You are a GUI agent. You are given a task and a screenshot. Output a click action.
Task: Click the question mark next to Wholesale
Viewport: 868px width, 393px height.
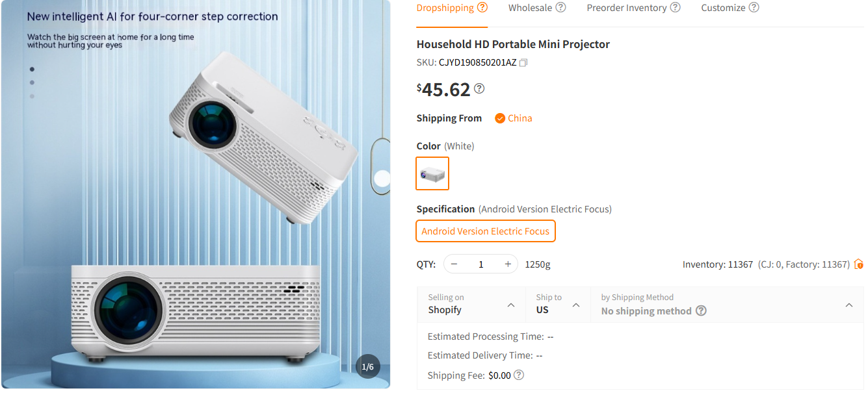click(560, 7)
